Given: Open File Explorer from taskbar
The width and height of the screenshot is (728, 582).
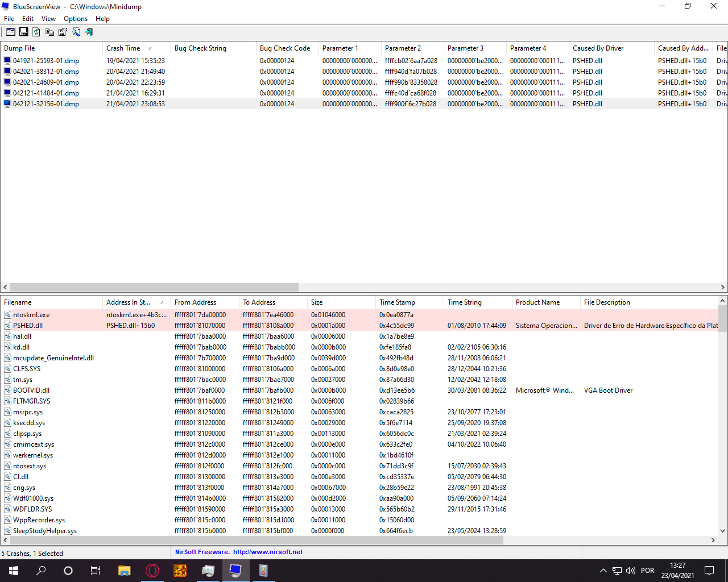Looking at the screenshot, I should click(x=124, y=571).
